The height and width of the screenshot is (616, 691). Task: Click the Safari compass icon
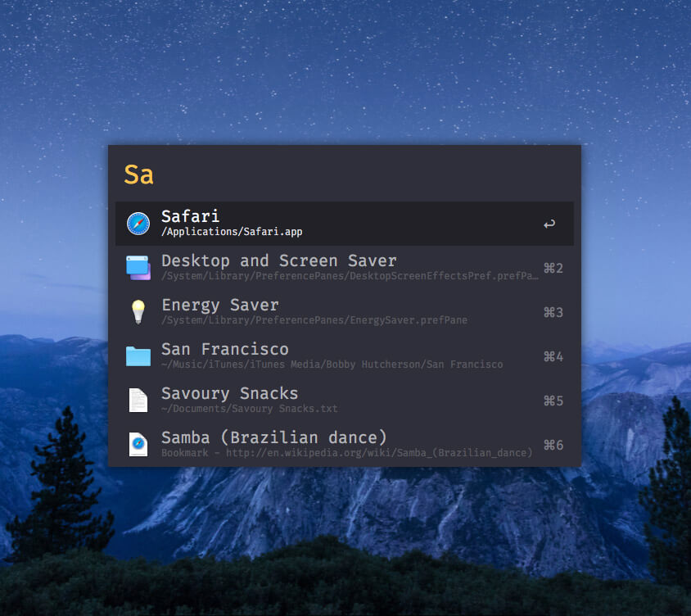138,224
